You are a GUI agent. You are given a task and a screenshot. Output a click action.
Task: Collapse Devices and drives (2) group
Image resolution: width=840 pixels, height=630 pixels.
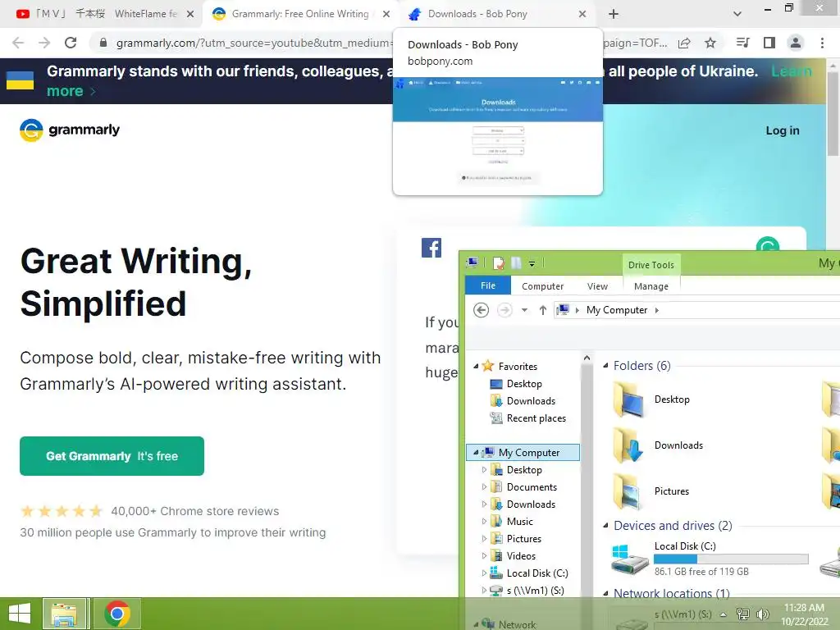605,526
